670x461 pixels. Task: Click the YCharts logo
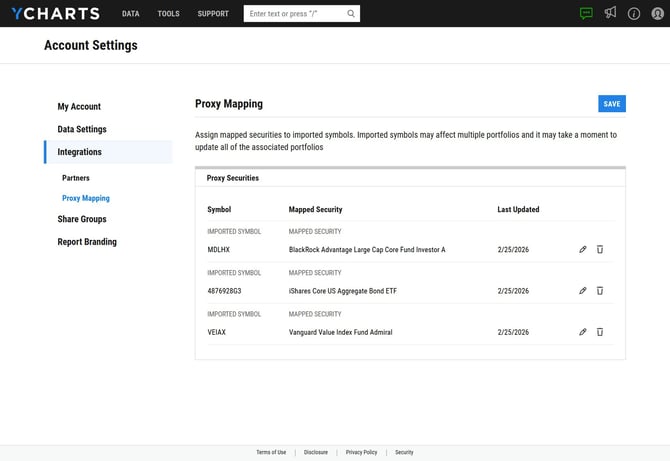tap(55, 14)
